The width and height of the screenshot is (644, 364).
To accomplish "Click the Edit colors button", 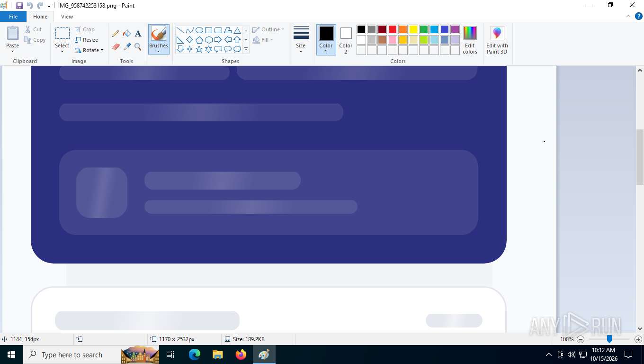I will [470, 40].
